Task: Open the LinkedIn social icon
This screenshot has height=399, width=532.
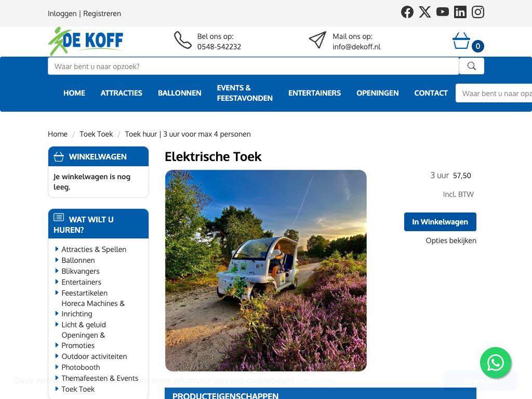Action: coord(460,12)
